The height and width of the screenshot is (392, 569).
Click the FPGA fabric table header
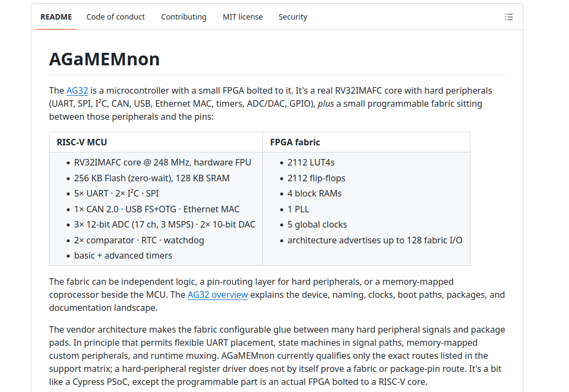pyautogui.click(x=295, y=142)
